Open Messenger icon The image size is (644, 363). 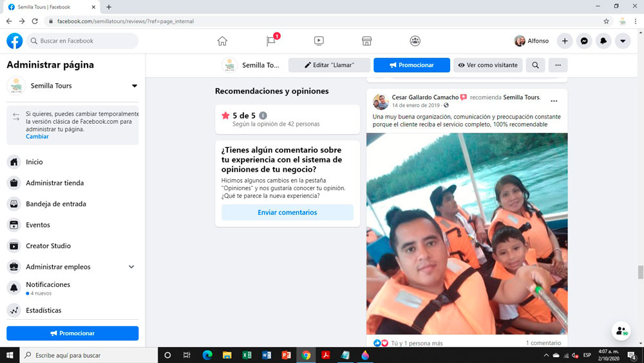pos(584,41)
